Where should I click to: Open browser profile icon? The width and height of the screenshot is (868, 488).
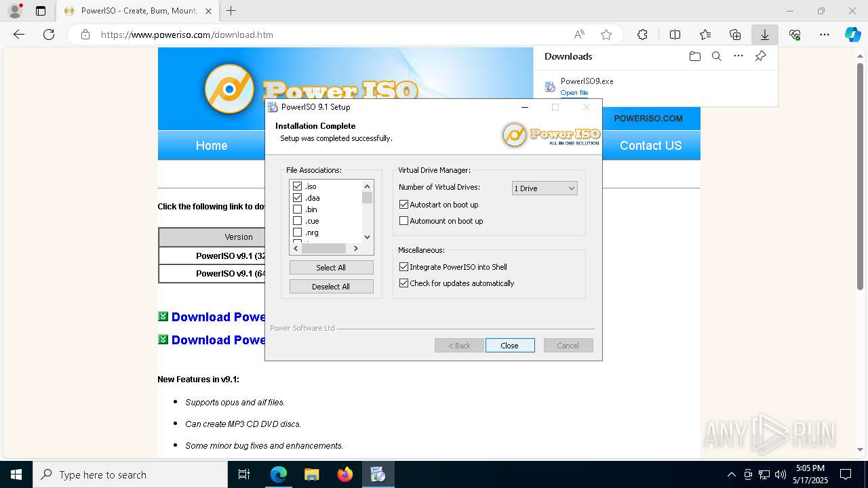click(15, 11)
